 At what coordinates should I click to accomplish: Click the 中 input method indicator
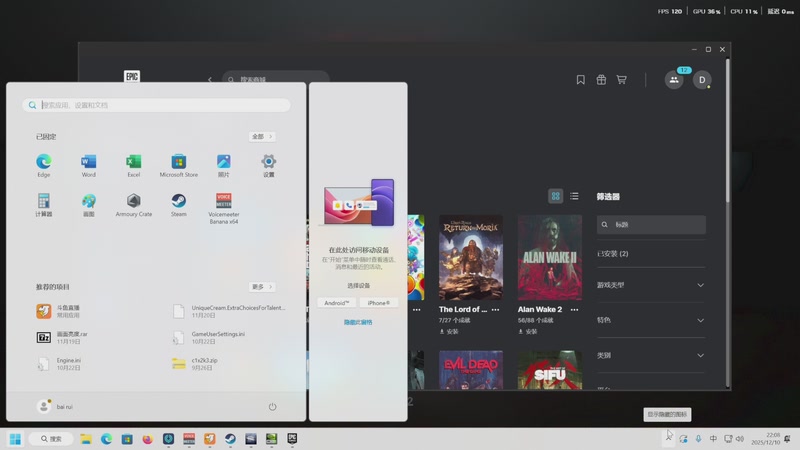[x=713, y=439]
